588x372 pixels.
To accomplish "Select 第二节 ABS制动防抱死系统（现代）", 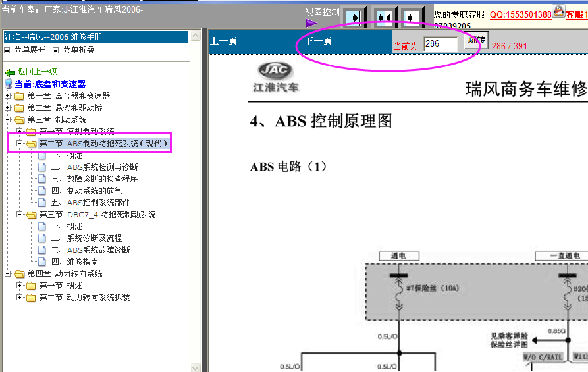I will [x=103, y=144].
